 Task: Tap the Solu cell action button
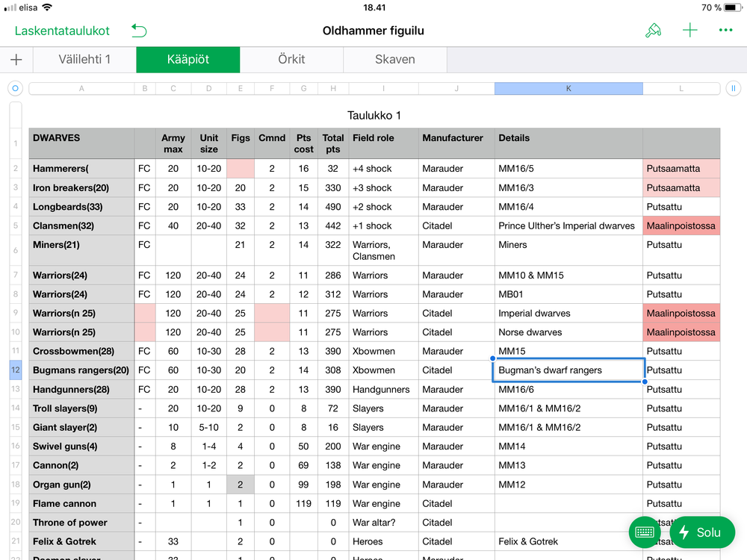tap(701, 532)
